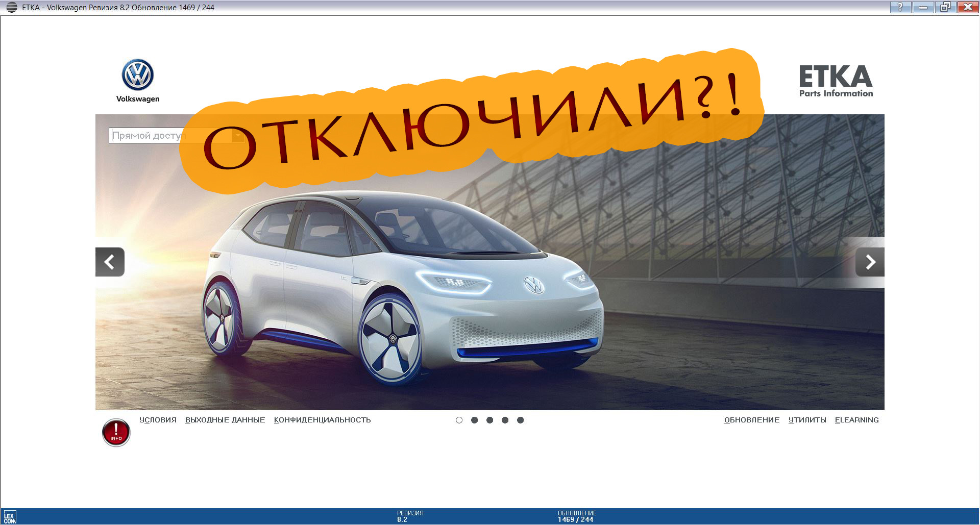Open the УТИЛИТЫ menu item

point(807,420)
